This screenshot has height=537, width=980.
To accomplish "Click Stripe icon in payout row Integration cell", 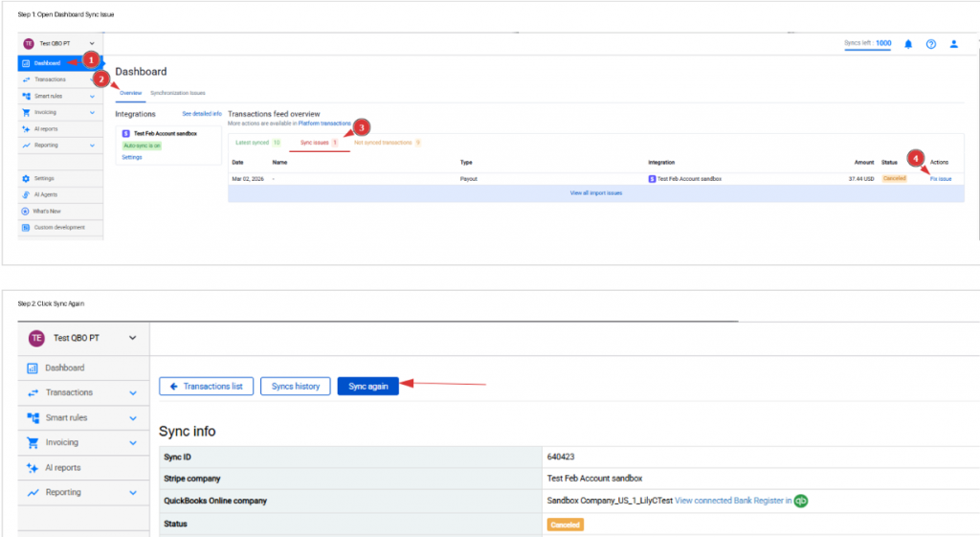I will point(652,179).
